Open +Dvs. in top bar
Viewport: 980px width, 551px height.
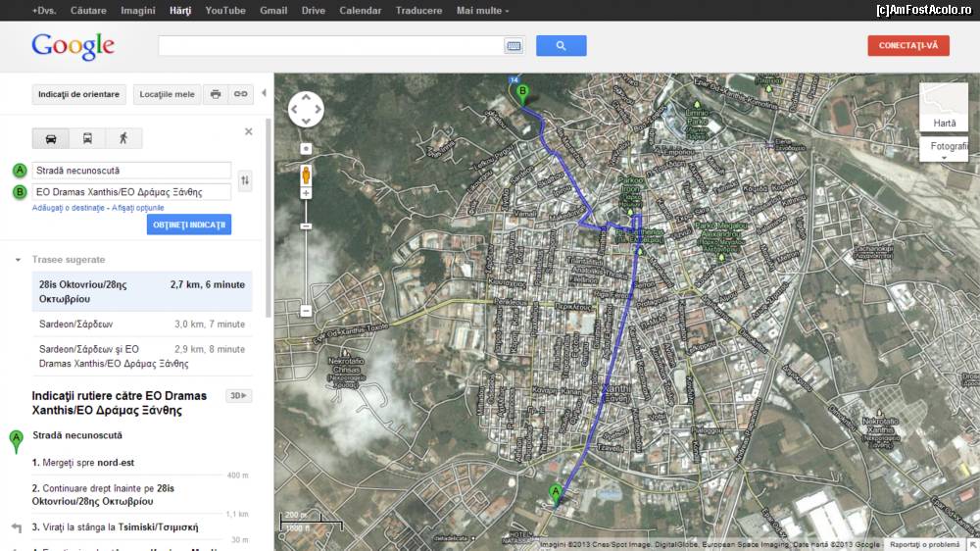tap(43, 11)
